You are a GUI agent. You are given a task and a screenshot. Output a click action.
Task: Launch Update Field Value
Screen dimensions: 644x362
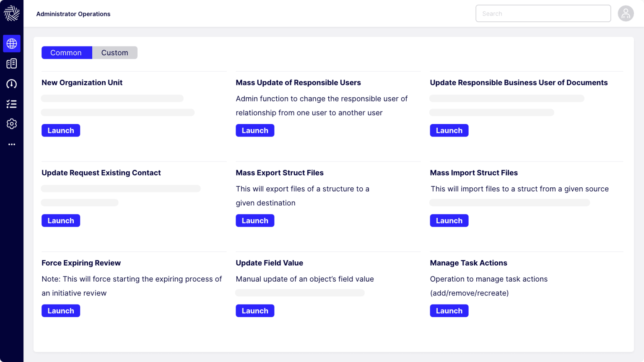tap(255, 310)
